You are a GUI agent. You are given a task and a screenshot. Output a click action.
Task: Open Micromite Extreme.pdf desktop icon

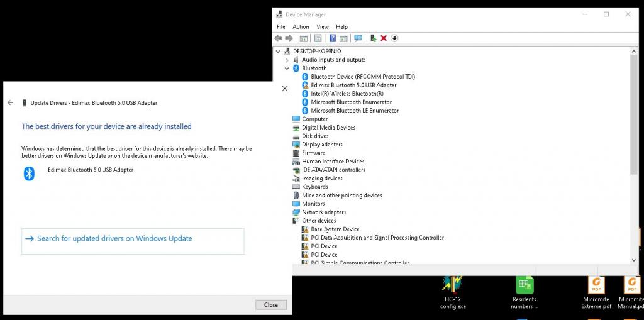(596, 294)
